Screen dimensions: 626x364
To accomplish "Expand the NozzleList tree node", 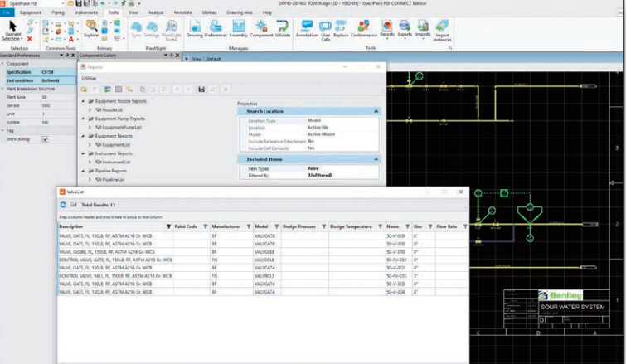I will click(90, 109).
